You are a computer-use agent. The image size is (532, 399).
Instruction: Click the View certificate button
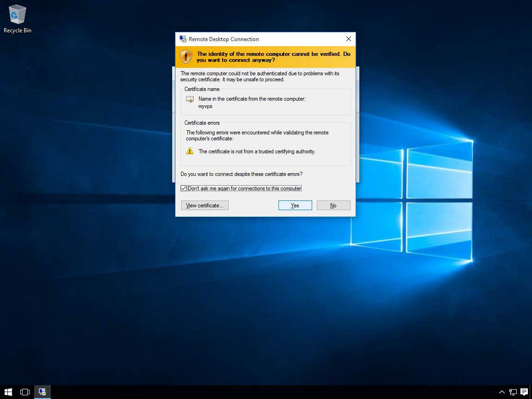(205, 205)
